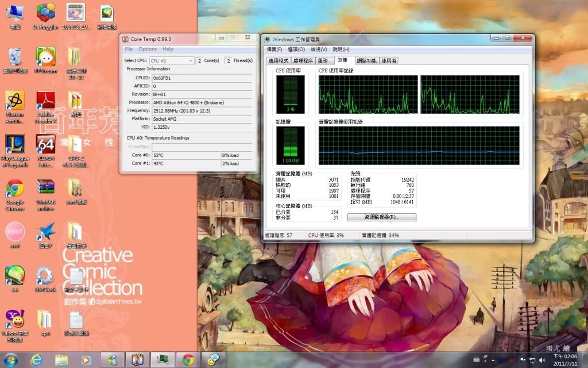Click the status bar text 實體記憶體: 34%
The height and width of the screenshot is (368, 588).
pyautogui.click(x=380, y=235)
